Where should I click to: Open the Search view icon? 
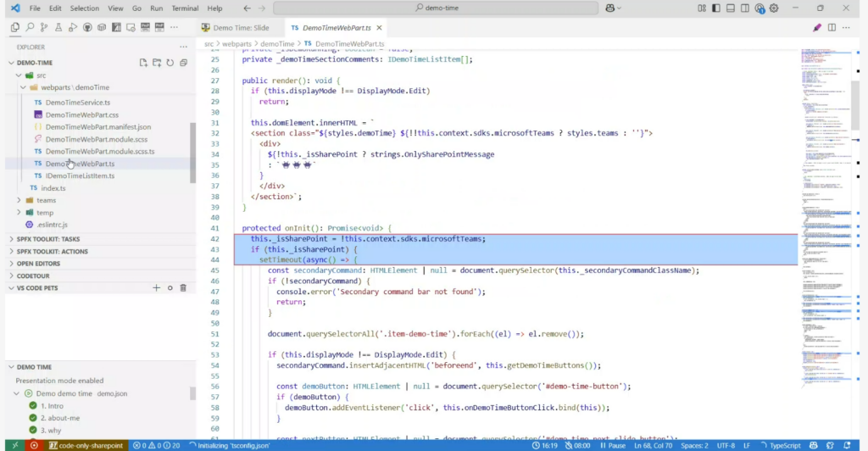pos(30,27)
